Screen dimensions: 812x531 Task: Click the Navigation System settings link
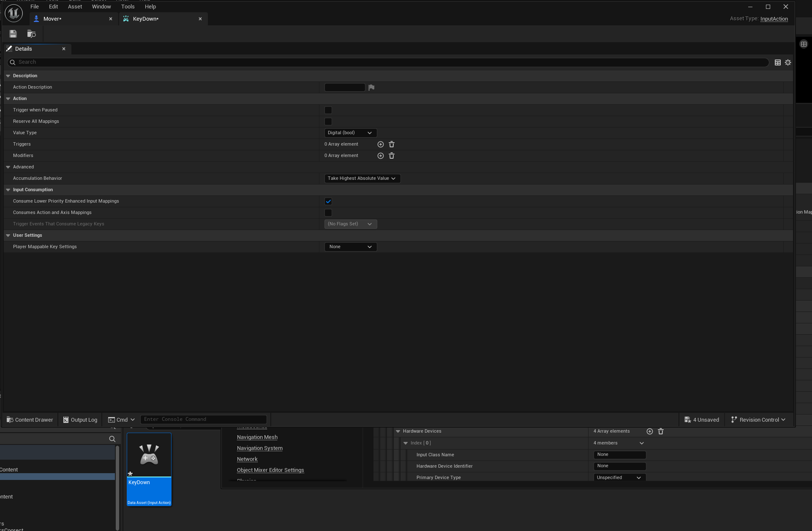coord(259,448)
